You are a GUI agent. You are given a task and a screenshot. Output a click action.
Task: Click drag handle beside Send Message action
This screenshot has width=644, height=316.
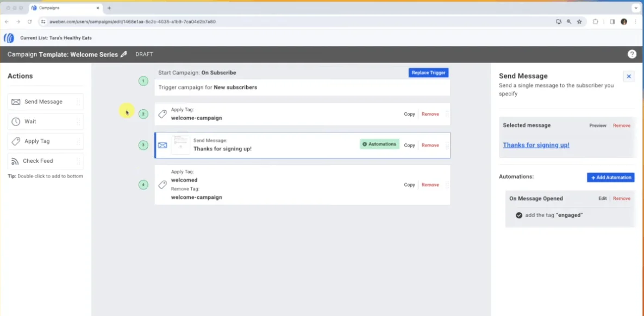click(78, 102)
